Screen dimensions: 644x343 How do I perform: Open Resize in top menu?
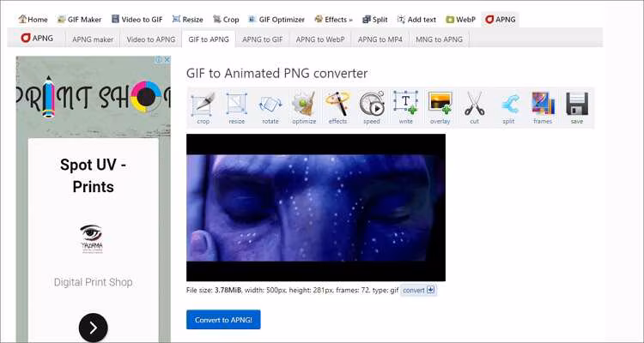point(188,19)
